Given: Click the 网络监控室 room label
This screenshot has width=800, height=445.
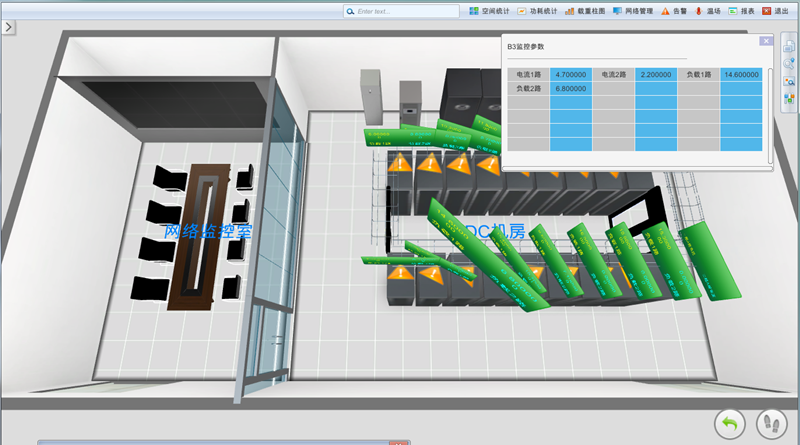Looking at the screenshot, I should coord(208,231).
